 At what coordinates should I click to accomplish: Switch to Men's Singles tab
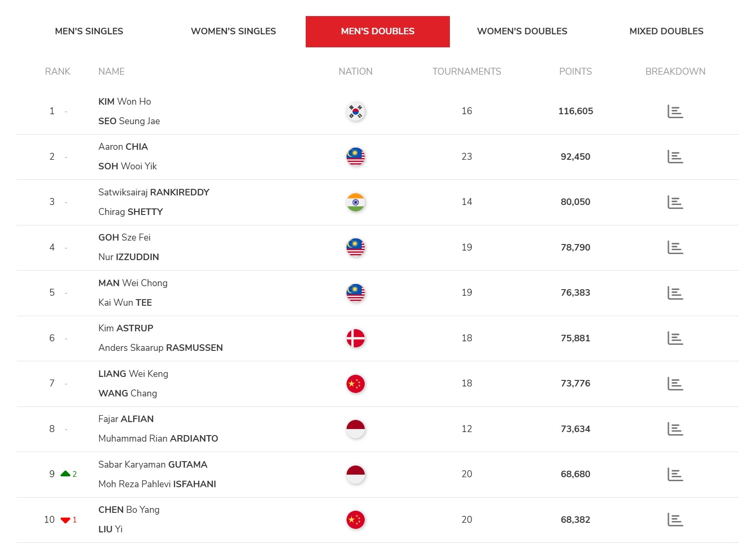click(x=89, y=31)
